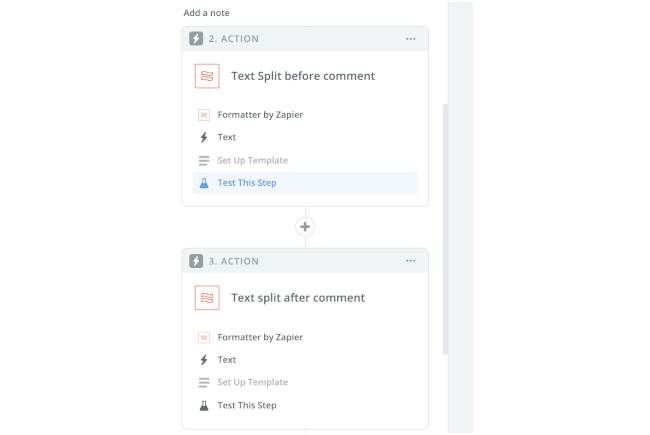Open Formatter by Zapier in step 2

point(260,115)
